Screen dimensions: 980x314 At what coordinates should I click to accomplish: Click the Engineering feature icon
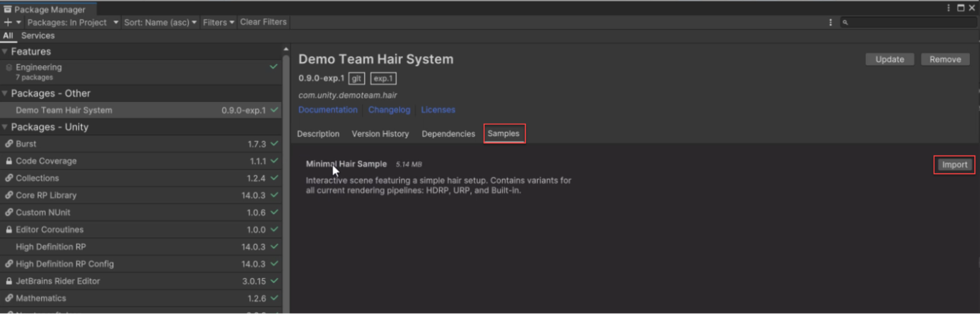click(9, 67)
